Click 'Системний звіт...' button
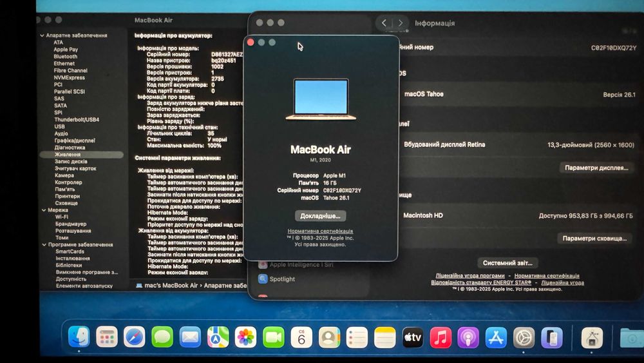 507,262
